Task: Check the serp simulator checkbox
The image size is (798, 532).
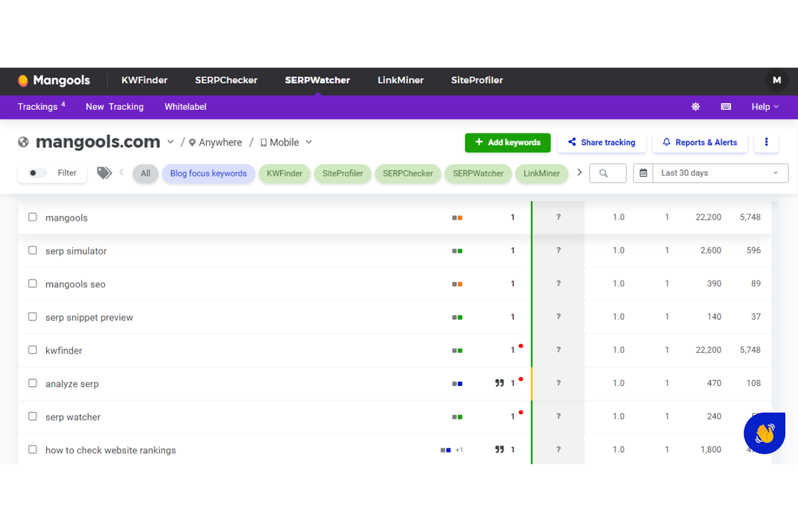Action: pyautogui.click(x=33, y=251)
